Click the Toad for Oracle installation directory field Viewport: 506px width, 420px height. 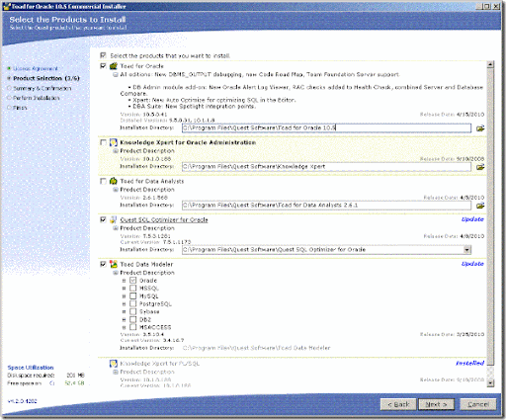tap(326, 127)
